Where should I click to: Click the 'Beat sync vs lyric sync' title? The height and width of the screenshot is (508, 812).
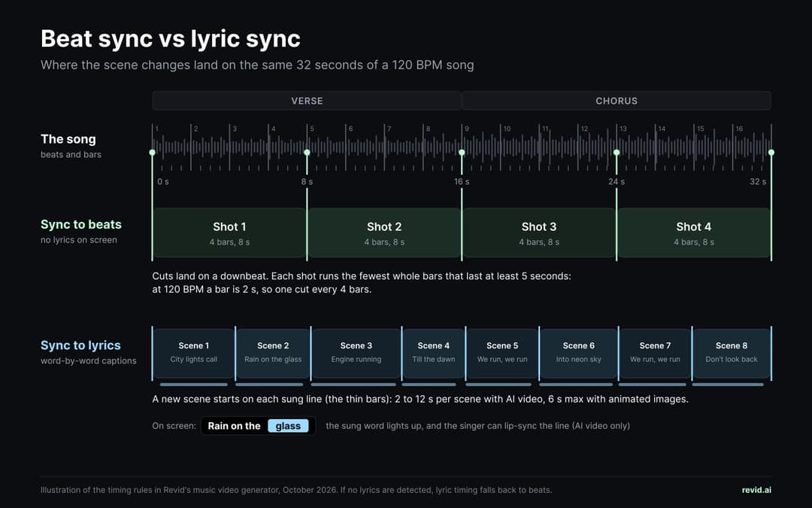coord(171,39)
